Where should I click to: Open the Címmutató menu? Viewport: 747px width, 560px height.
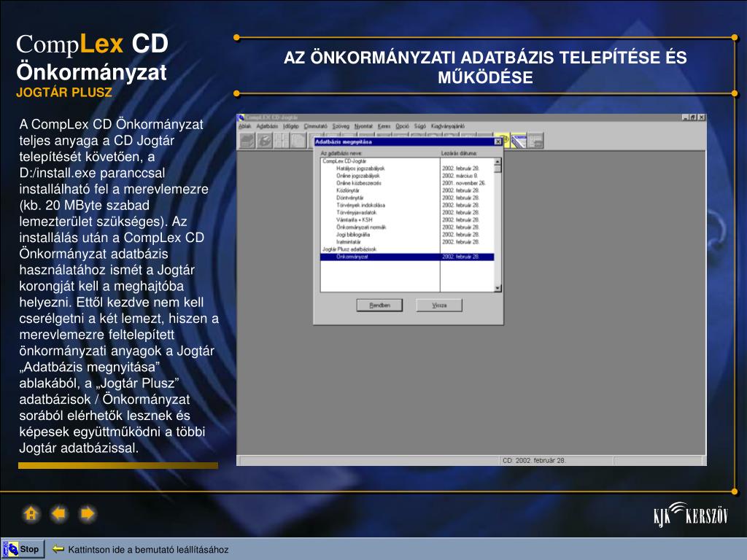click(315, 126)
